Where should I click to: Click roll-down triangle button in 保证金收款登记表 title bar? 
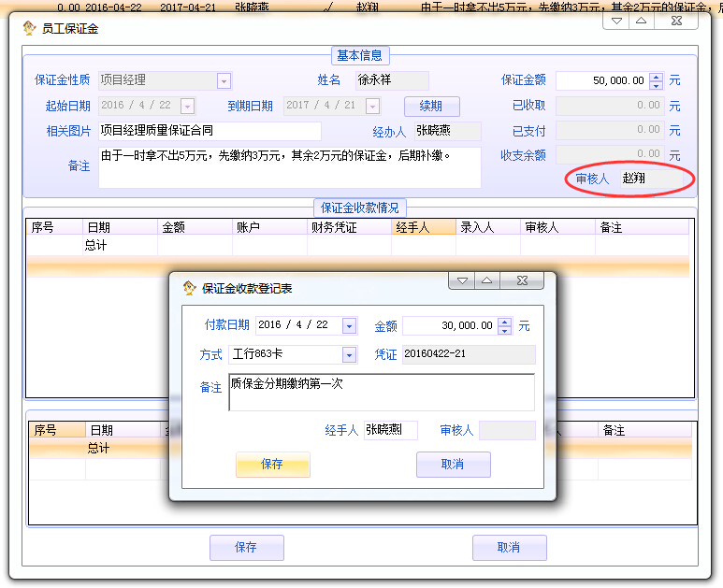[x=462, y=280]
